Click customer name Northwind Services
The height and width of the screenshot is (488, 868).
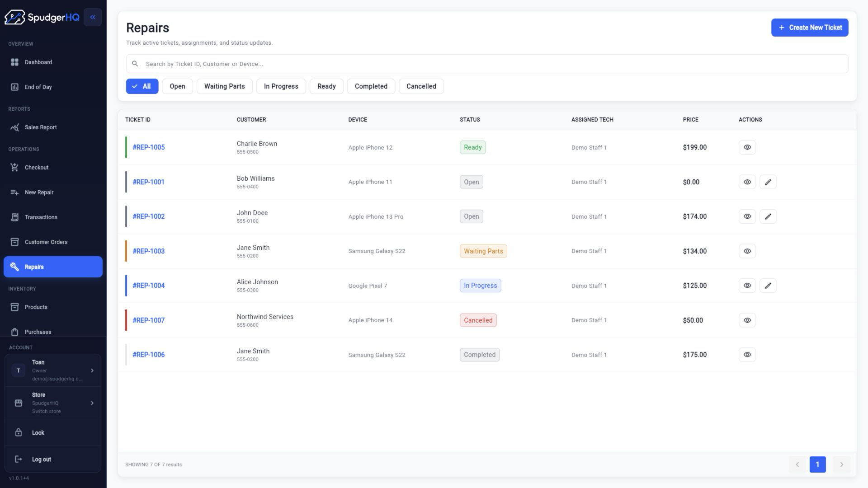[x=265, y=317]
